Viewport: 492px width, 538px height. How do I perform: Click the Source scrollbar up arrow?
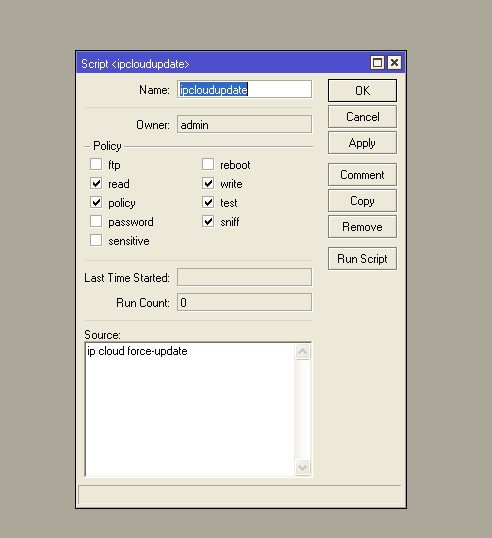pyautogui.click(x=302, y=351)
